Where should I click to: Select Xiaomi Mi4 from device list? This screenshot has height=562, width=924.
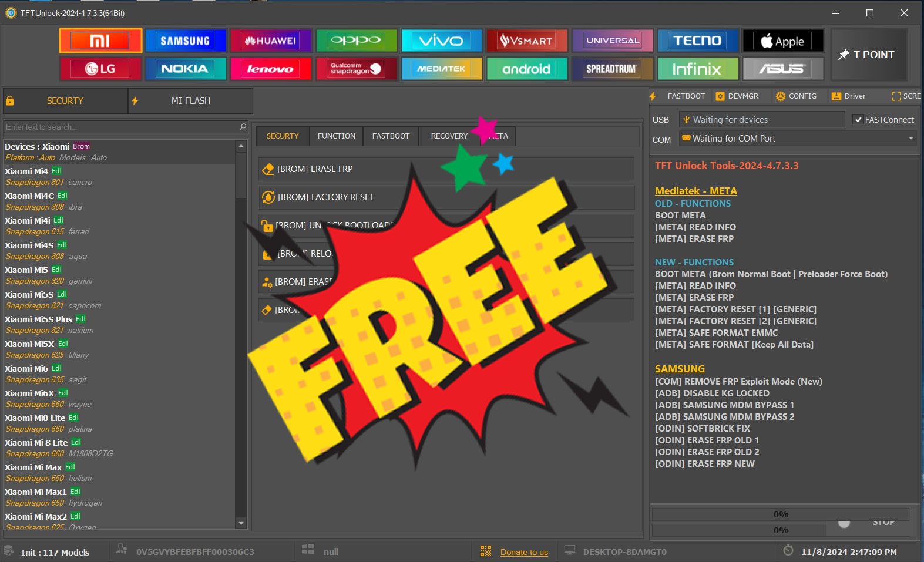click(119, 176)
